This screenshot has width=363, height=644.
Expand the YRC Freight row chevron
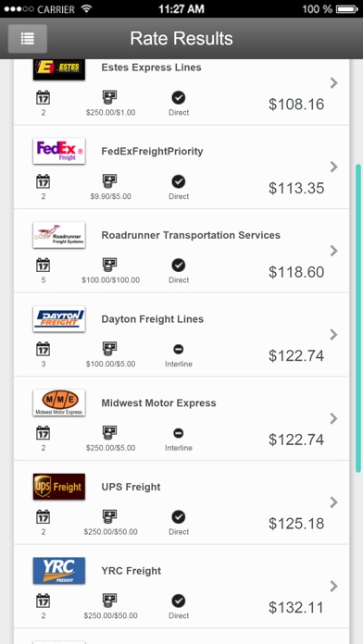pos(333,586)
